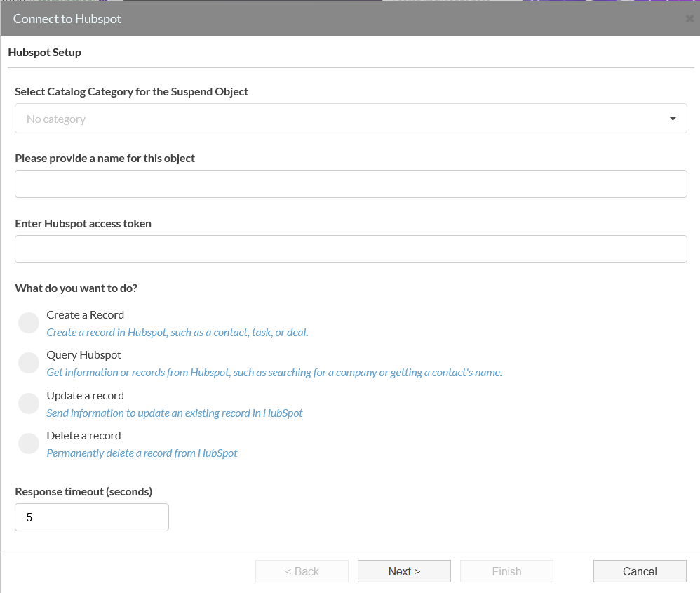Click the 'Delete a record' label
The width and height of the screenshot is (700, 593).
[x=84, y=435]
